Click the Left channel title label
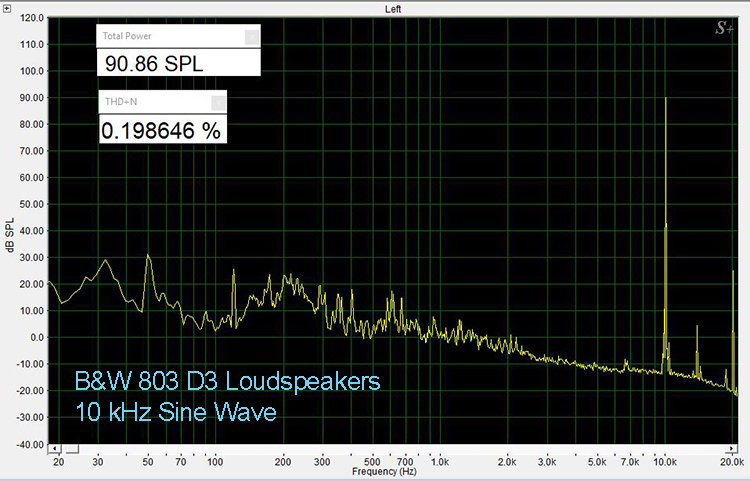Screen dimensions: 750x481 394,9
